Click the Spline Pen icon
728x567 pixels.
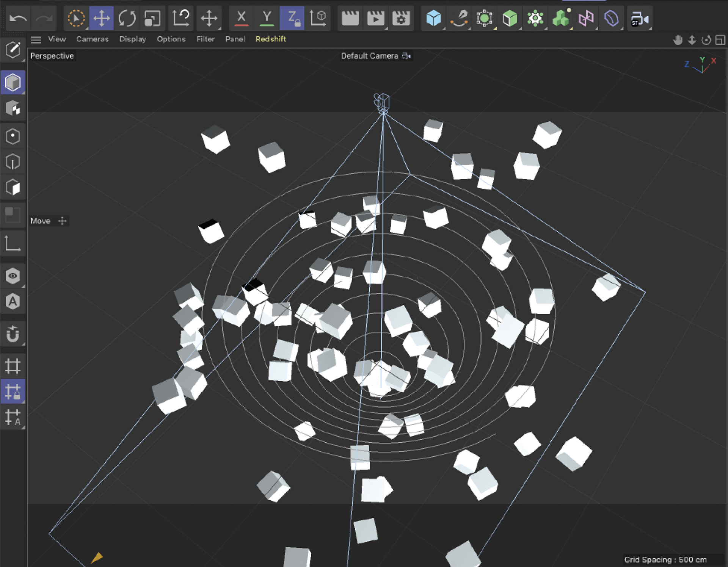[459, 18]
